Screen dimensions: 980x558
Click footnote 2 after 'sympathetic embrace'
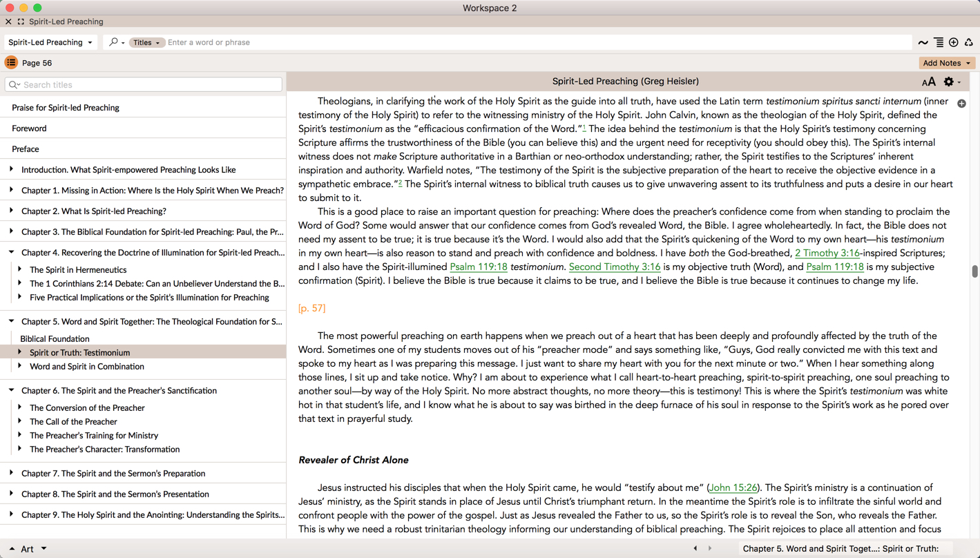click(x=400, y=183)
